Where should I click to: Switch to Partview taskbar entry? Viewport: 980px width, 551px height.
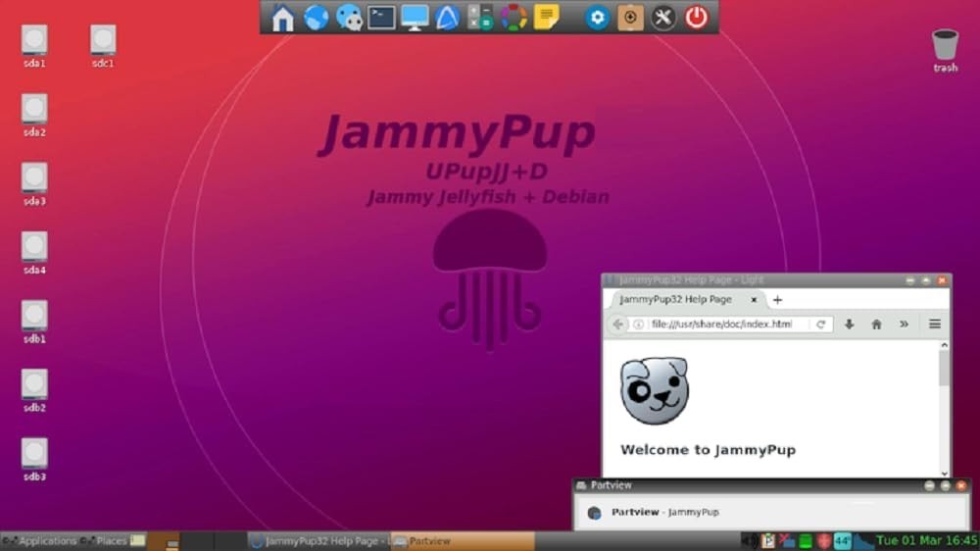click(x=463, y=541)
